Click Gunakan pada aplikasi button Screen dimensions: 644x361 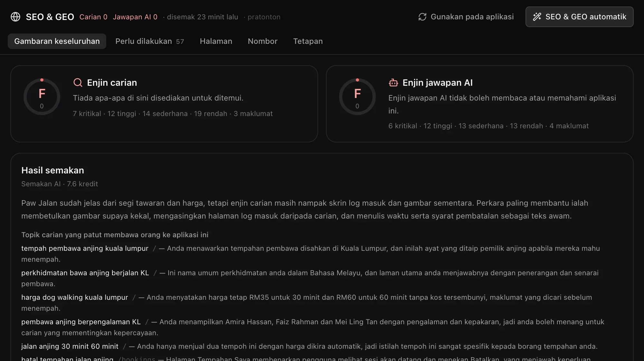466,17
